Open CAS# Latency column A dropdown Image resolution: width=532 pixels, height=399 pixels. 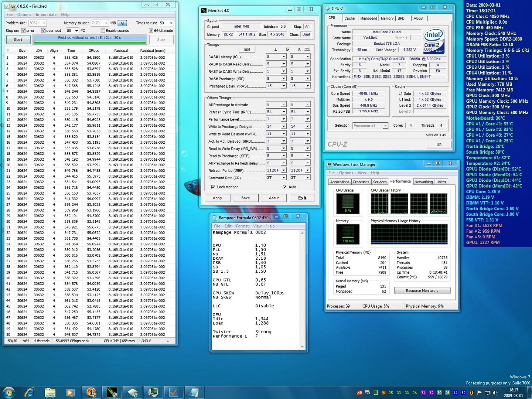point(284,57)
